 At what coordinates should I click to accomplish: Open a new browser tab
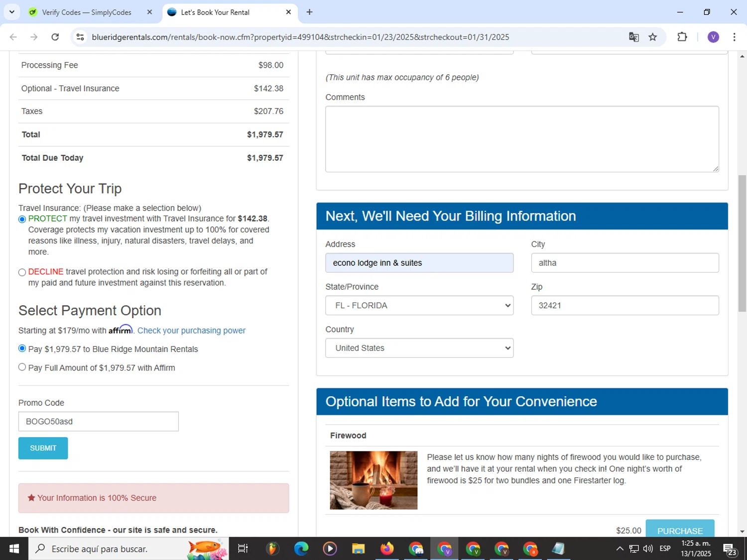pos(309,12)
